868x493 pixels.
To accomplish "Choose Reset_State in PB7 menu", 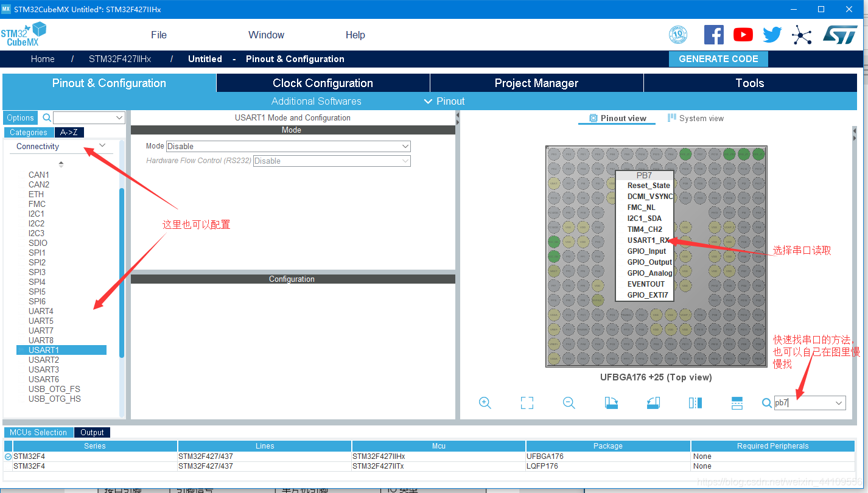I will (x=649, y=186).
